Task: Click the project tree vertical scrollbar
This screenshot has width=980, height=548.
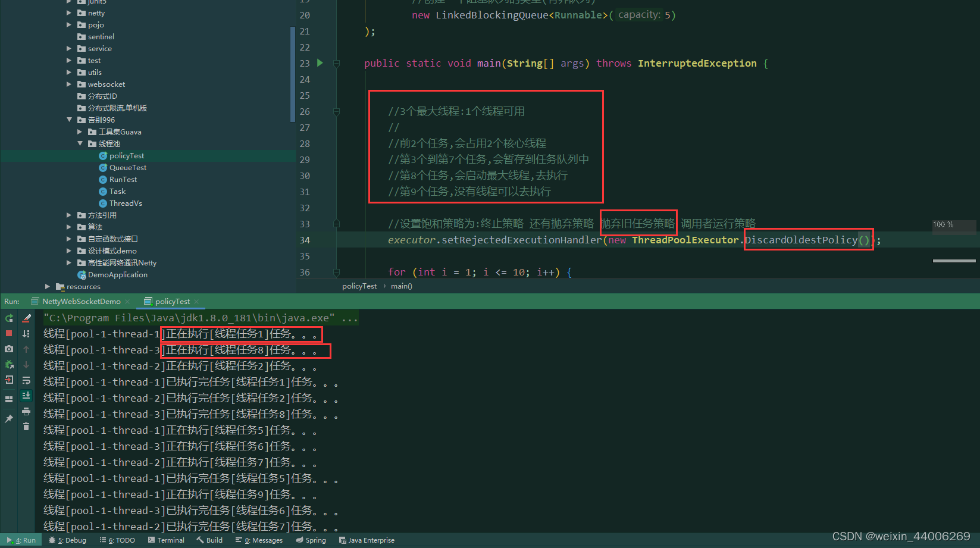Action: [292, 74]
